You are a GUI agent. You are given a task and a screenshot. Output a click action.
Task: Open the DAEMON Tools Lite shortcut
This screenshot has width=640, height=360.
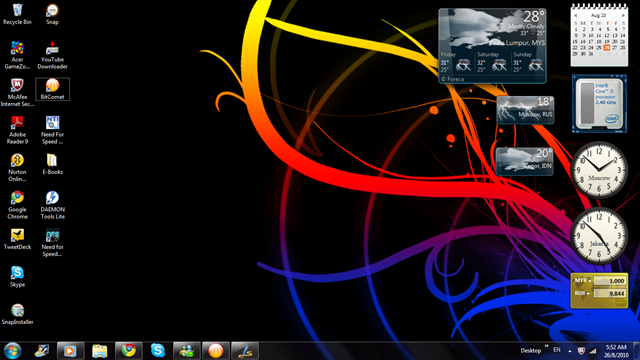[52, 205]
